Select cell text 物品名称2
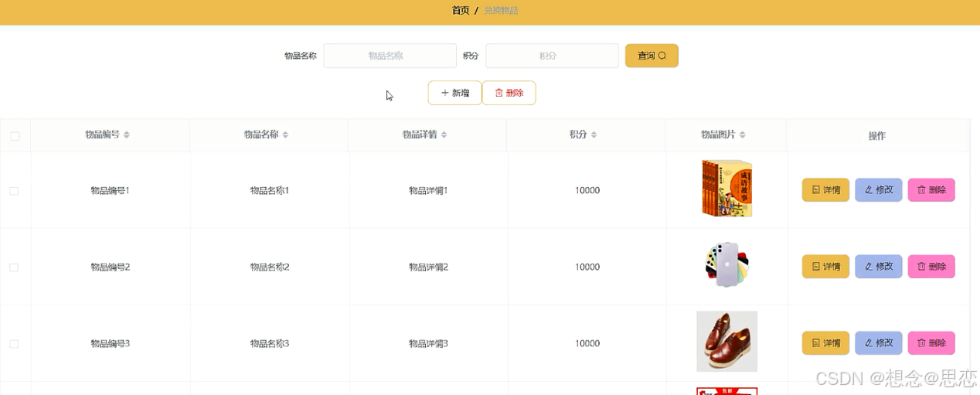 click(x=270, y=267)
